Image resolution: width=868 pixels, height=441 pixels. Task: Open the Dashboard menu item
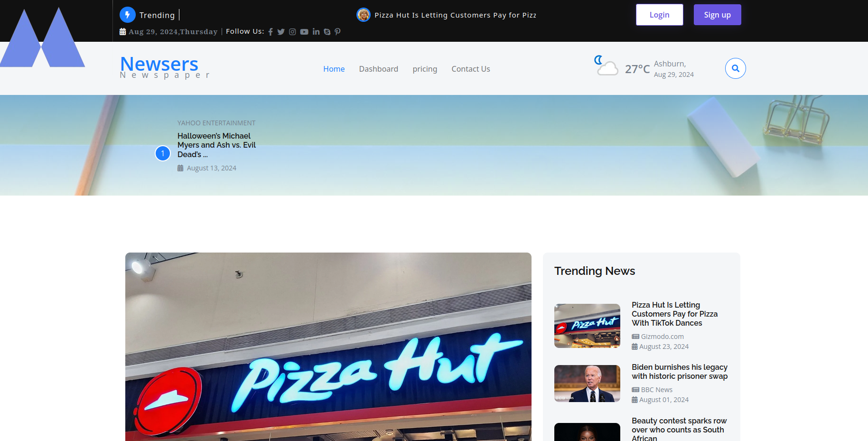tap(379, 69)
